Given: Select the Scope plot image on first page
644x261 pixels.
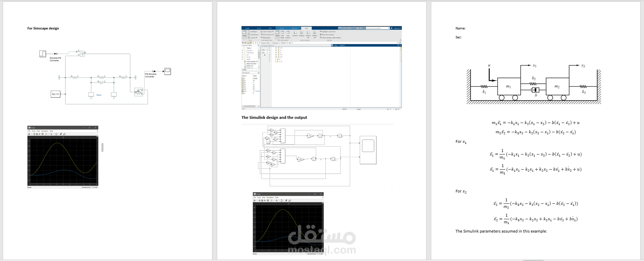Looking at the screenshot, I should click(x=63, y=157).
